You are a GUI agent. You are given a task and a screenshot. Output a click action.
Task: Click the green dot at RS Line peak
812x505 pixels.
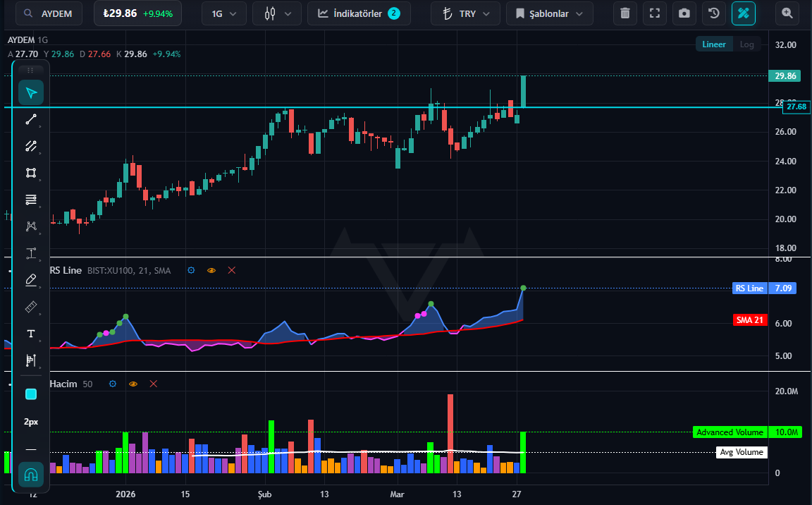[524, 288]
